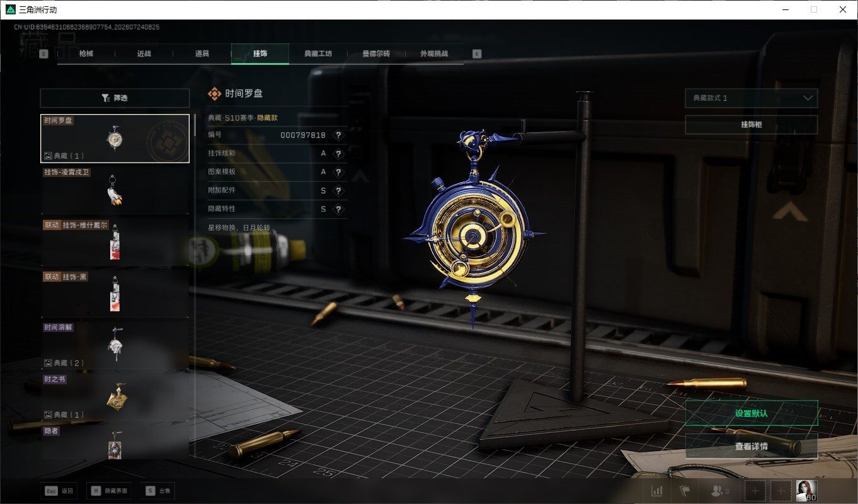The width and height of the screenshot is (858, 504).
Task: Click the 查看详情 button
Action: pos(752,446)
